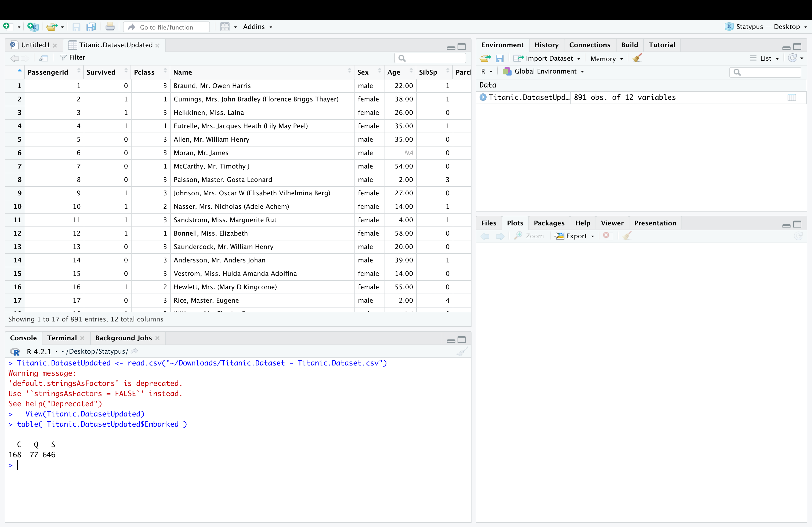Open the Addins dropdown
The width and height of the screenshot is (812, 527).
258,27
